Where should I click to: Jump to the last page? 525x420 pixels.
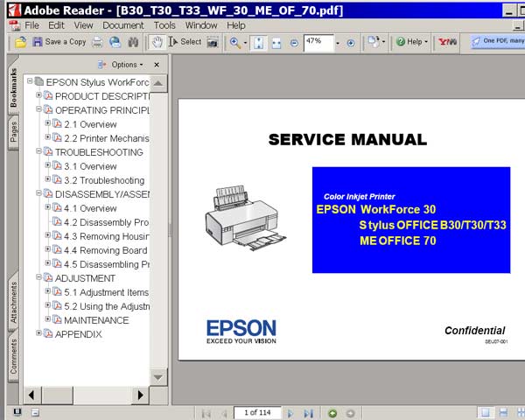(x=309, y=414)
